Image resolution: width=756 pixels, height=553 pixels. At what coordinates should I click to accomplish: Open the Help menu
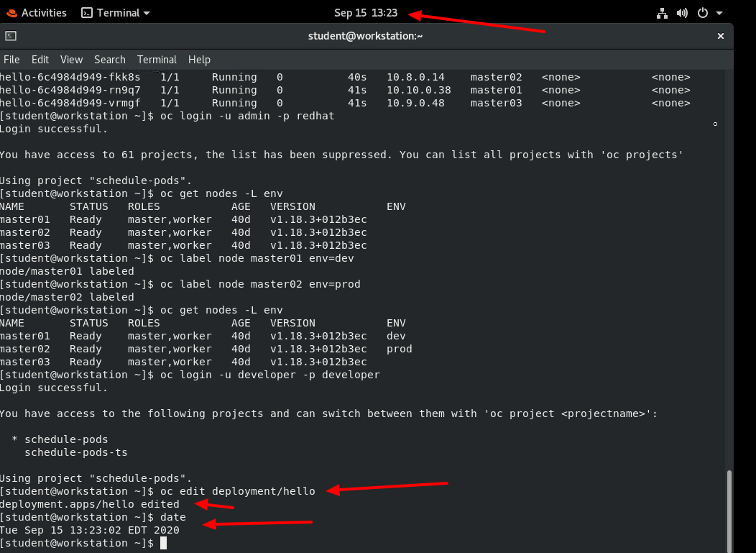(x=199, y=60)
